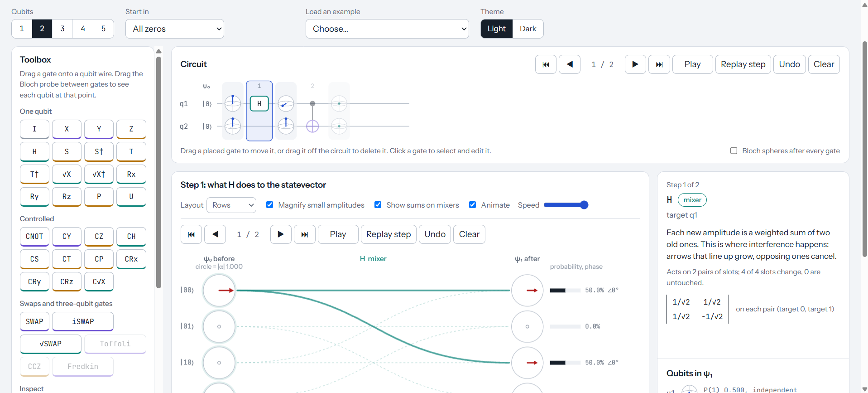
Task: Uncheck Magnify small amplitudes
Action: coord(269,205)
